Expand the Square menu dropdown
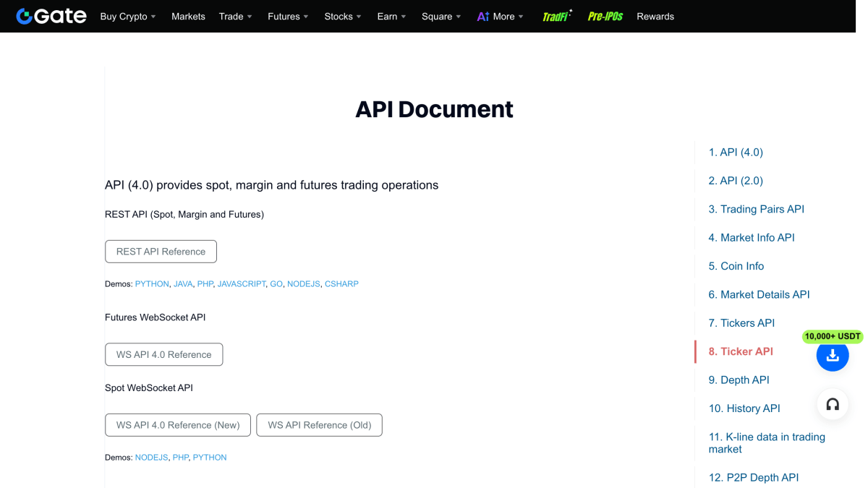This screenshot has width=868, height=488. [441, 17]
